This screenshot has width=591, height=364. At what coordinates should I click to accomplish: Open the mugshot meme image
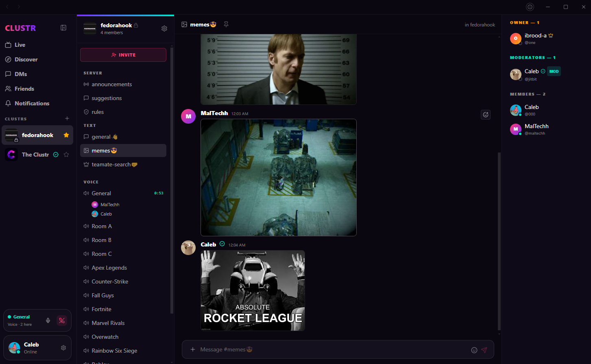click(279, 70)
